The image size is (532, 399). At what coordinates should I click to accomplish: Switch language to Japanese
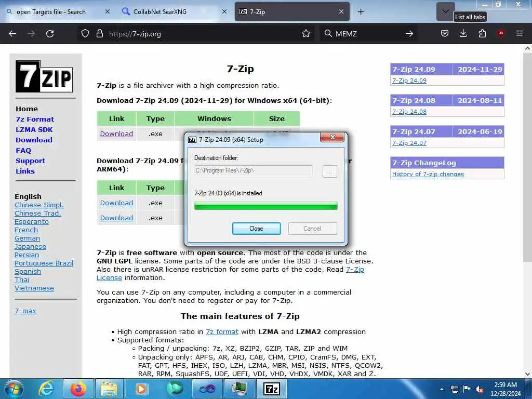tap(30, 247)
